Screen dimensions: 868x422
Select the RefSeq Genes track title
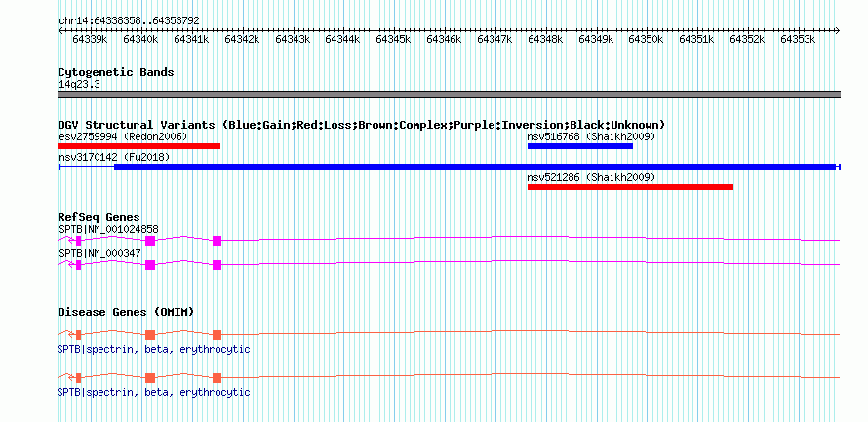click(x=99, y=217)
